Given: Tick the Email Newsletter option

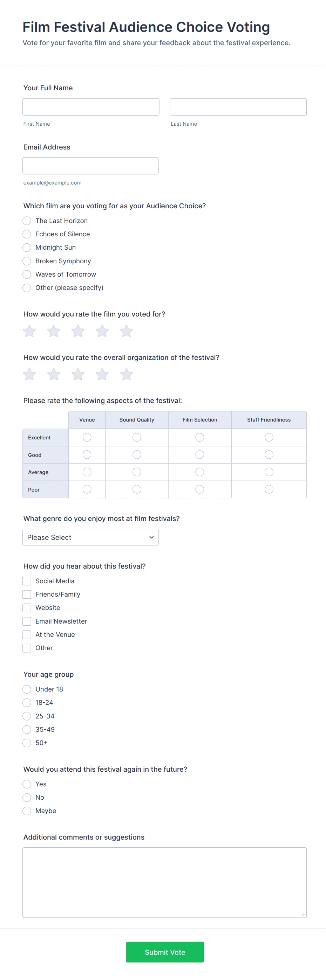Looking at the screenshot, I should coord(27,621).
